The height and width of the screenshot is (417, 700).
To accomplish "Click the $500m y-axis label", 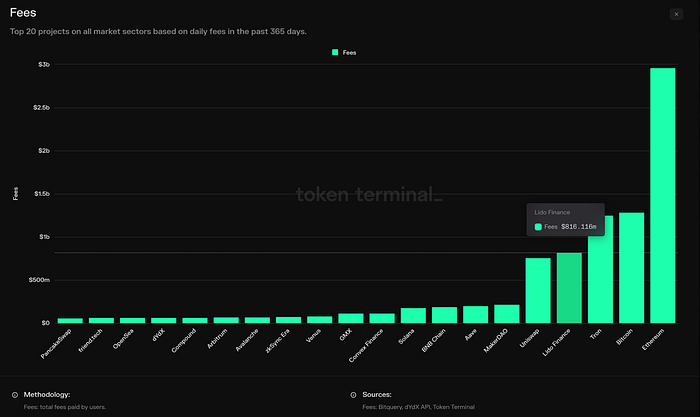I will (x=39, y=280).
